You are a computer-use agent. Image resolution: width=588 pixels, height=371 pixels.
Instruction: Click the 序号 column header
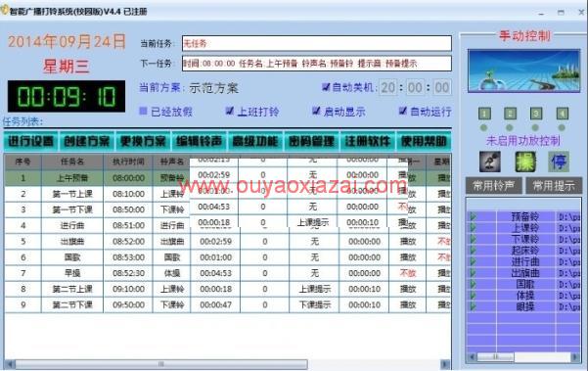coord(23,162)
